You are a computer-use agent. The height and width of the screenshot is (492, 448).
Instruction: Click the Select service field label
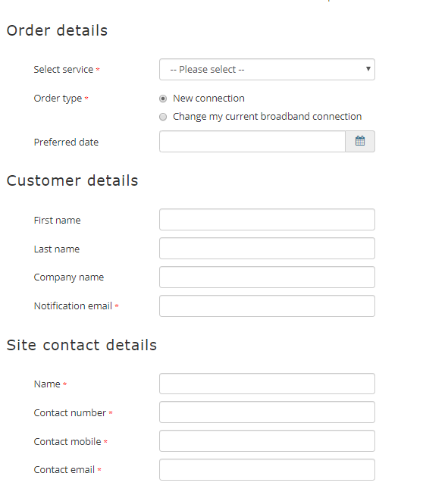click(64, 69)
